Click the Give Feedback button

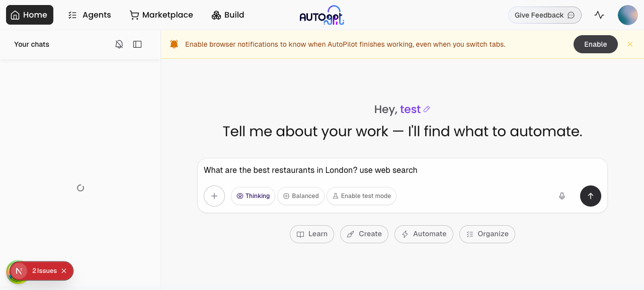545,15
